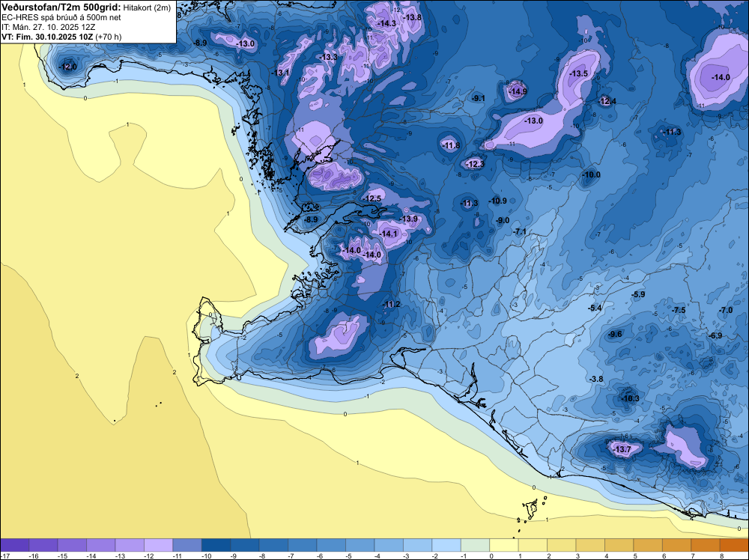Click the -12.3 temperature label
The width and height of the screenshot is (749, 560).
click(x=475, y=164)
